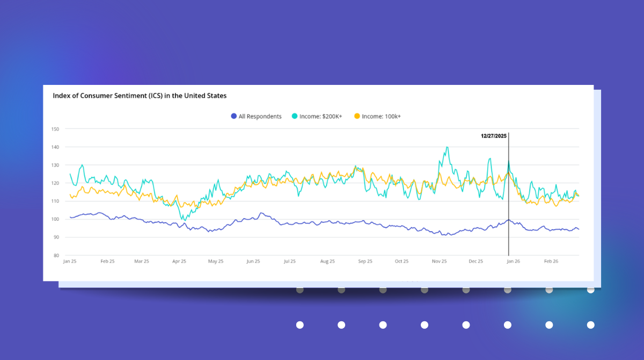
Task: Click the 'Jun 25' x-axis label
Action: (253, 261)
